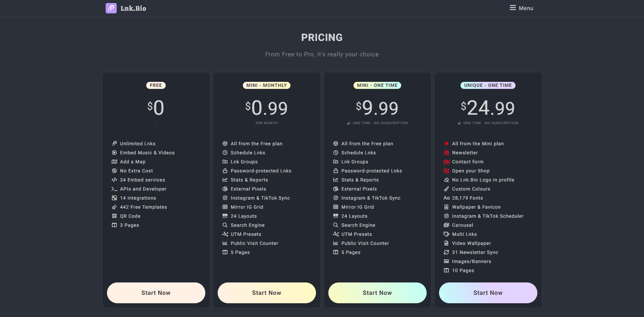Select the UNIQUE - ONE TIME plan label
Viewport: 644px width, 317px height.
tap(488, 85)
